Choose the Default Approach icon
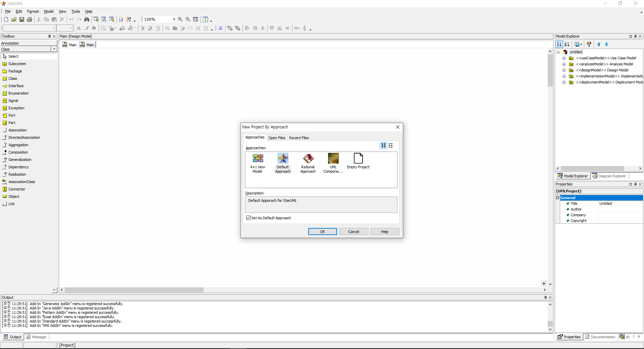 [x=283, y=163]
